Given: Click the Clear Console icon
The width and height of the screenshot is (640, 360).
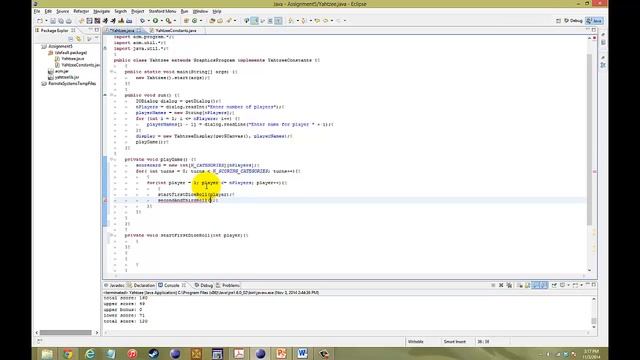Looking at the screenshot, I should [520, 285].
